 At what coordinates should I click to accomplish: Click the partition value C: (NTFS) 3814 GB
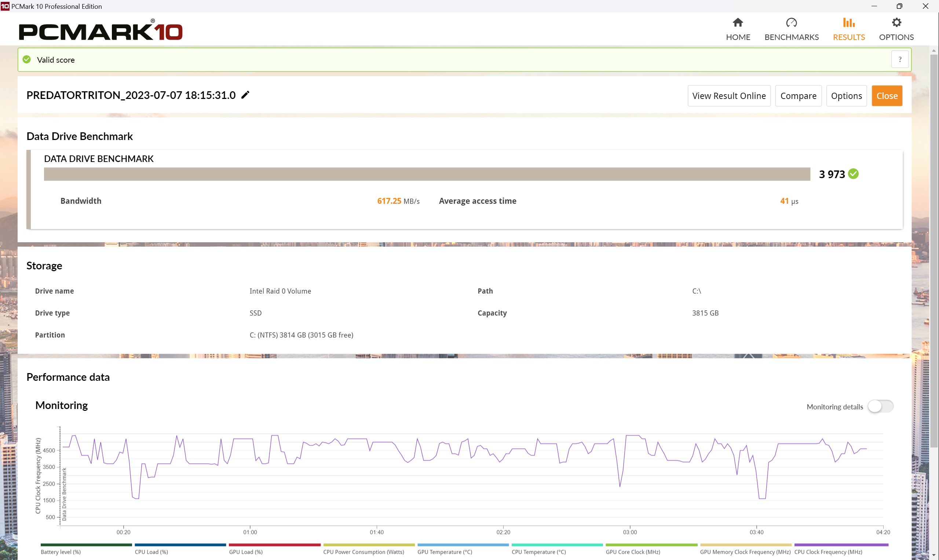tap(301, 335)
